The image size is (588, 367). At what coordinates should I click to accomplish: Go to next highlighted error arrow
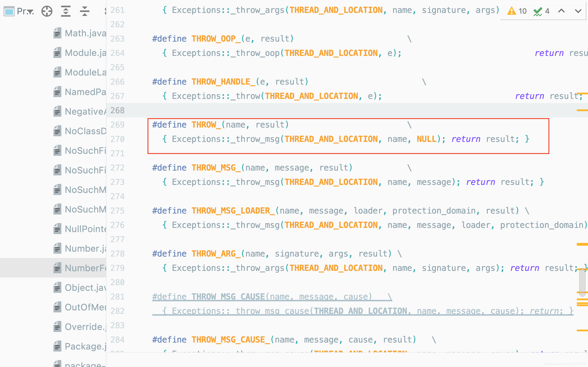(x=578, y=11)
